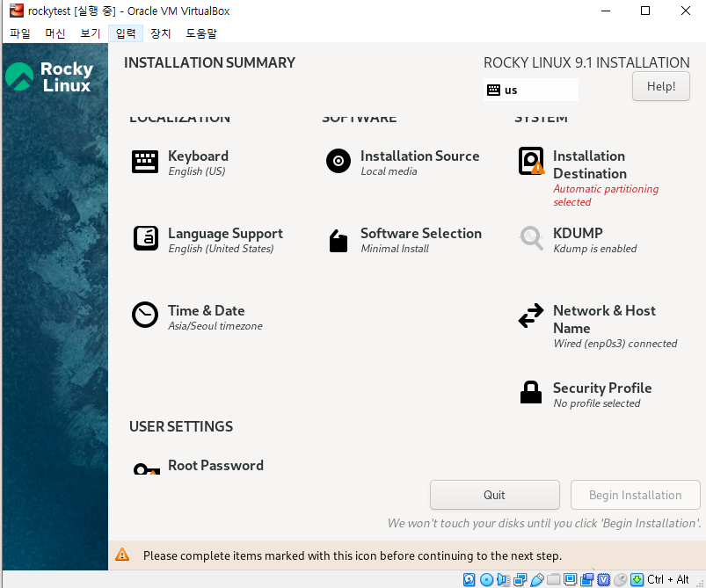This screenshot has height=588, width=706.
Task: Open Installation Source disc icon
Action: (338, 161)
